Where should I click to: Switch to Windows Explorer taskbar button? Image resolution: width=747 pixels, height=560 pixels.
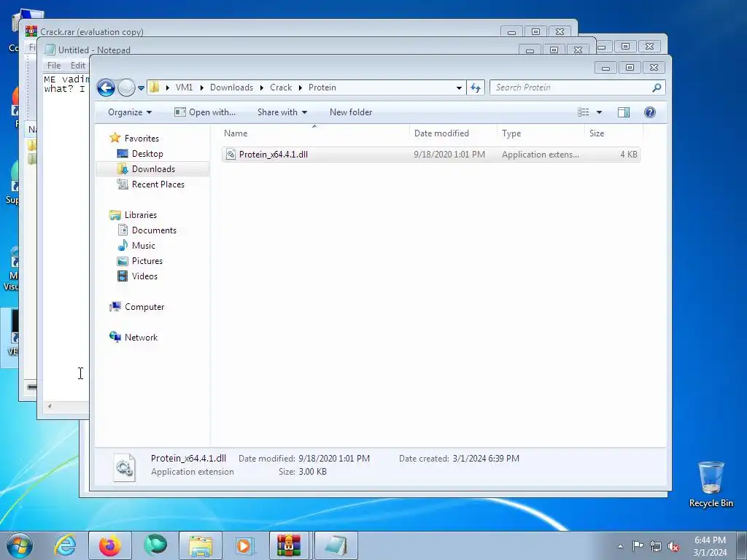[x=201, y=545]
